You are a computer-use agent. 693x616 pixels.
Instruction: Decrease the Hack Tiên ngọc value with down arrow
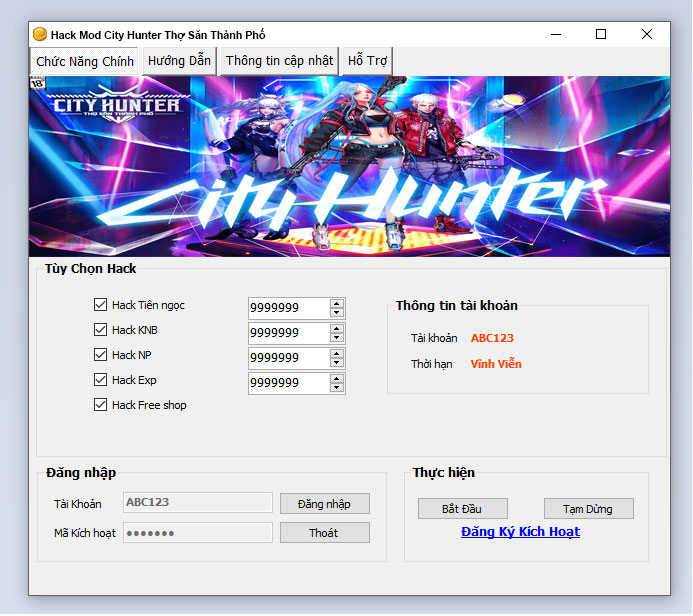(x=337, y=312)
